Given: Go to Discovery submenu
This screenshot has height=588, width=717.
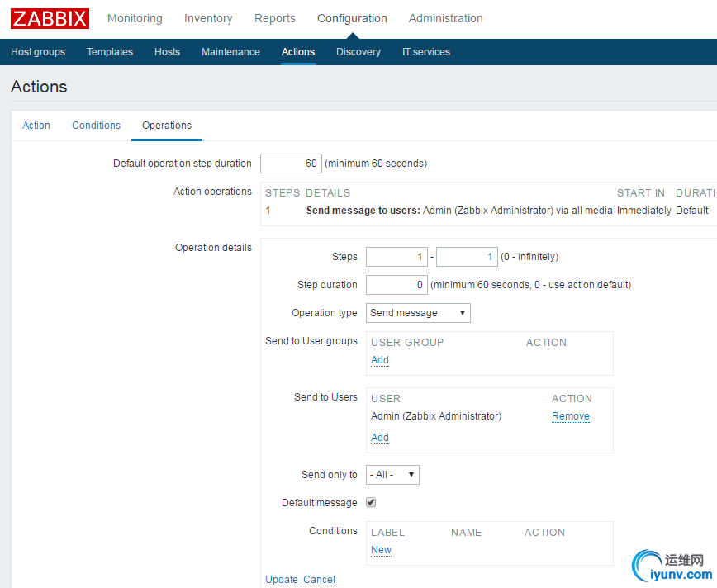Looking at the screenshot, I should (x=358, y=52).
